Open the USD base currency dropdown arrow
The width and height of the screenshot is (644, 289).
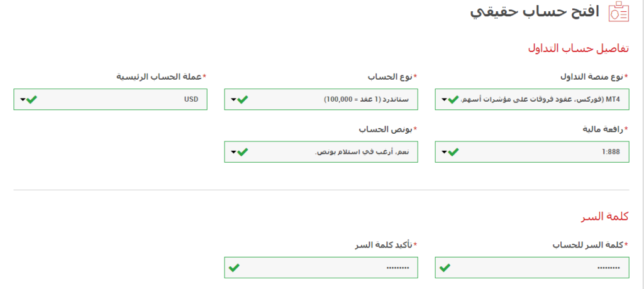[x=23, y=99]
